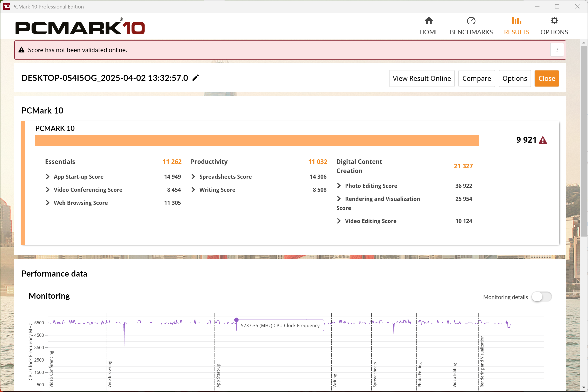Maximize the PCMark 10 window

[557, 6]
